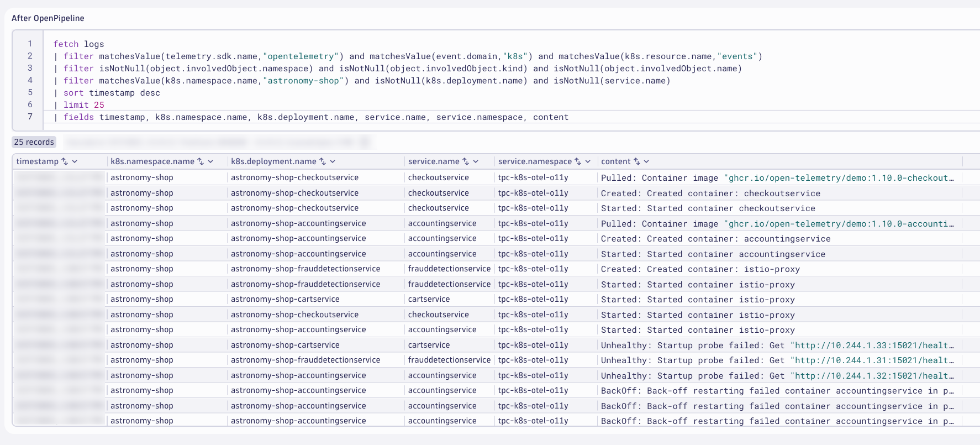This screenshot has height=445, width=980.
Task: Click first 'astronomy-shop-checkoutservice' deployment cell
Action: pyautogui.click(x=294, y=177)
